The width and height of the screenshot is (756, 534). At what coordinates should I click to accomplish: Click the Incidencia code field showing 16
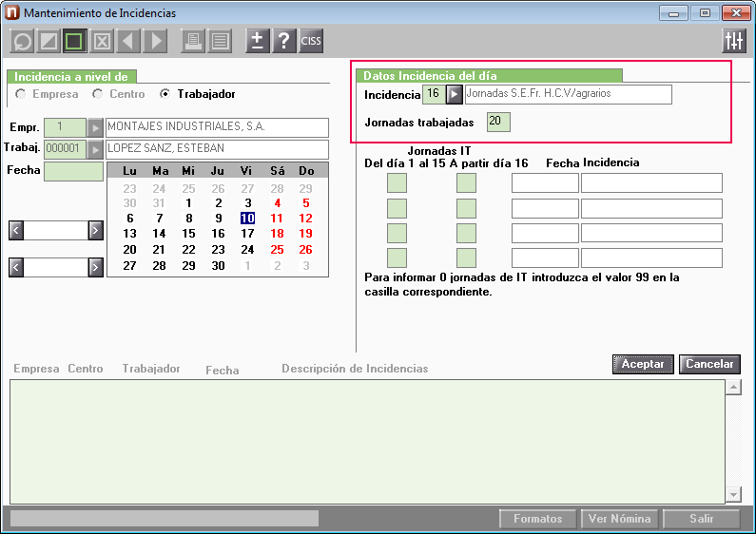click(x=434, y=94)
